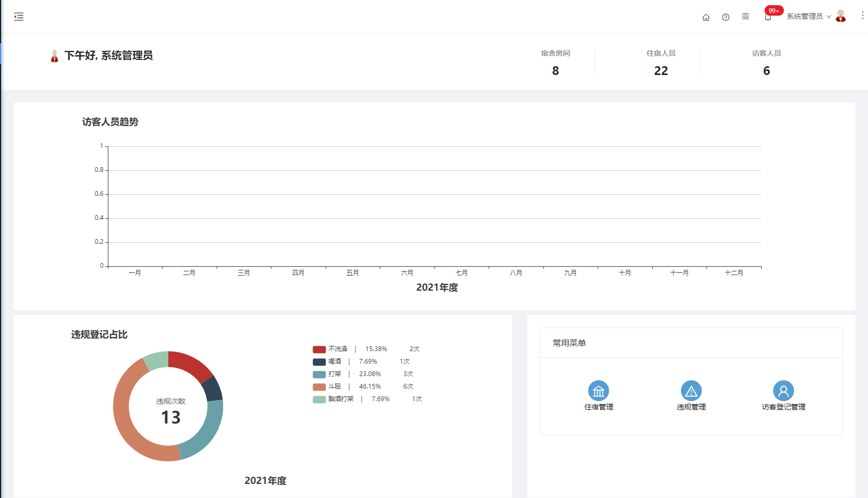Click the 违规管理 label link

[x=691, y=407]
